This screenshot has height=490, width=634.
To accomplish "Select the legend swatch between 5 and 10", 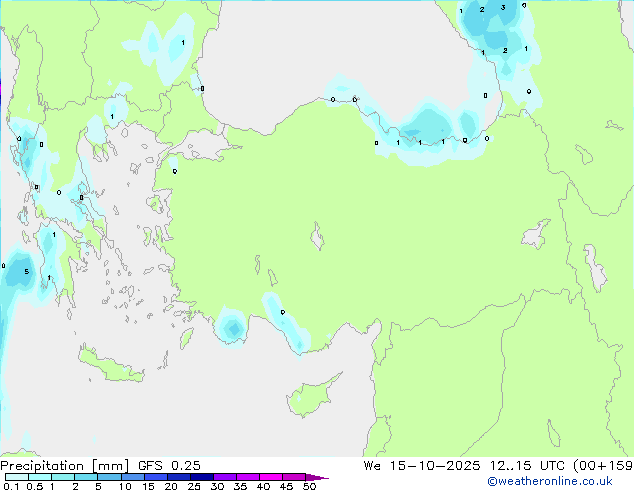I will (x=109, y=477).
